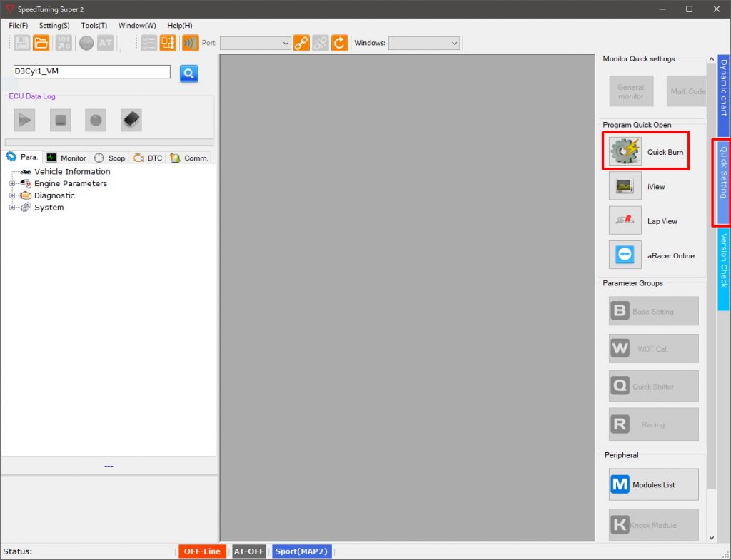Open the Windows dropdown
731x560 pixels.
coord(424,44)
